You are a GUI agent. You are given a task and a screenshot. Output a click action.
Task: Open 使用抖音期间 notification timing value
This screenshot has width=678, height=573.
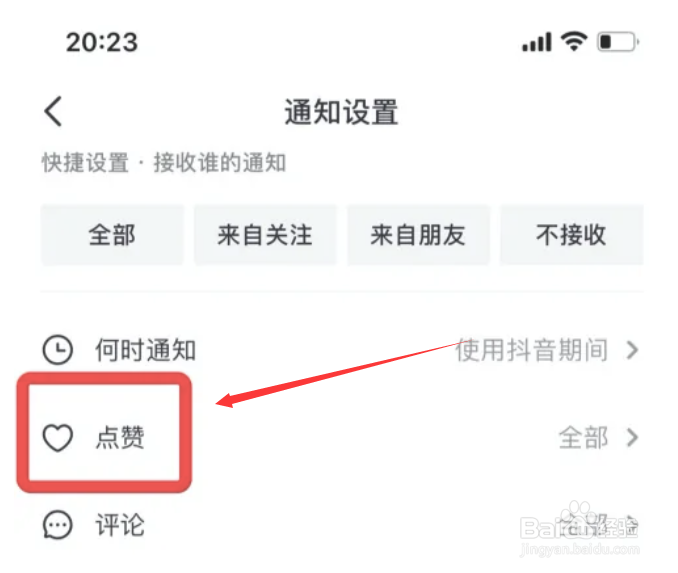coord(532,350)
